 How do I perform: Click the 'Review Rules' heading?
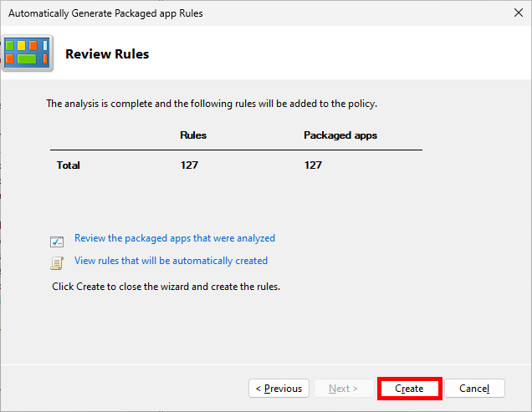(107, 54)
